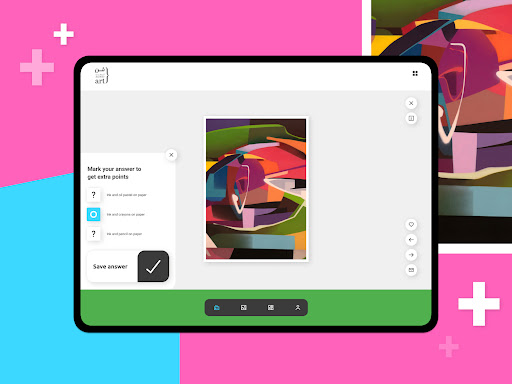Select the highlighted blue circle answer option
This screenshot has width=512, height=384.
pos(93,214)
